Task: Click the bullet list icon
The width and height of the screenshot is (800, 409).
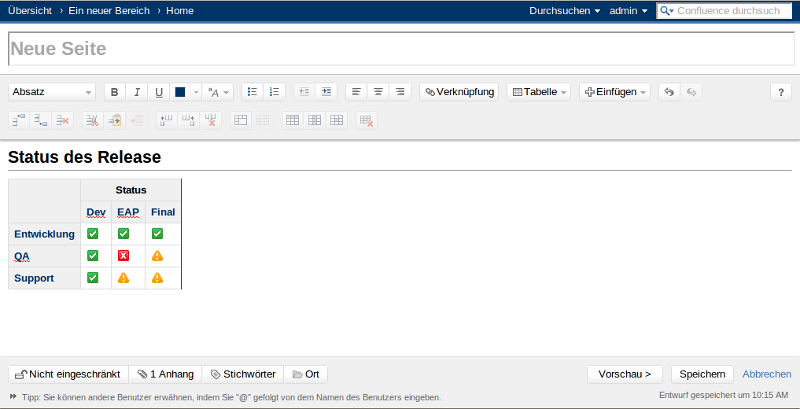Action: click(x=253, y=92)
